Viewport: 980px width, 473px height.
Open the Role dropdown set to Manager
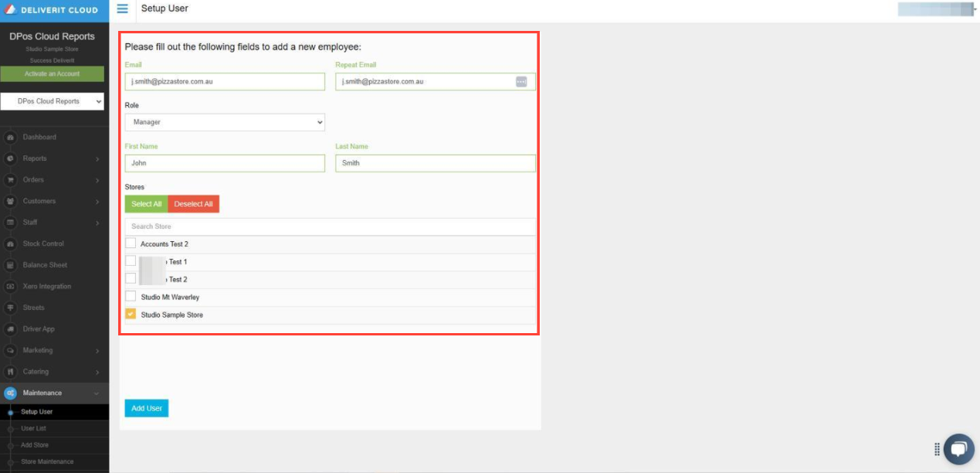click(x=225, y=122)
